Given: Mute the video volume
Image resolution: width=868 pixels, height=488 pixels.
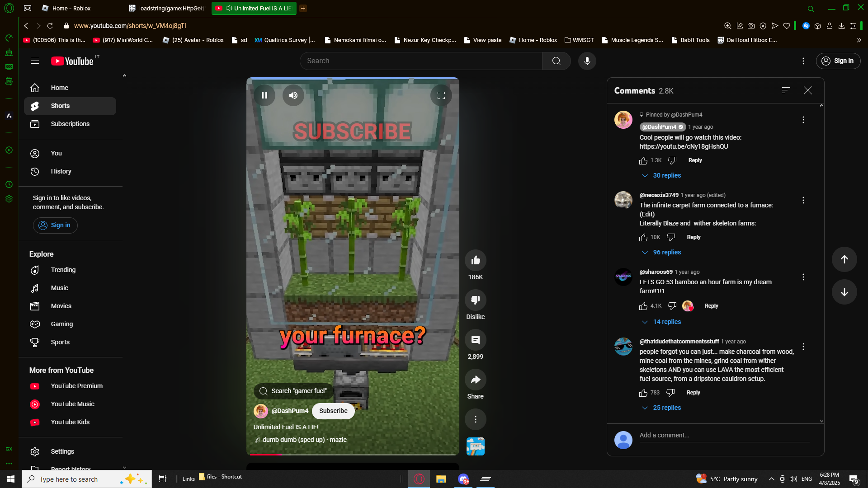Looking at the screenshot, I should (293, 95).
